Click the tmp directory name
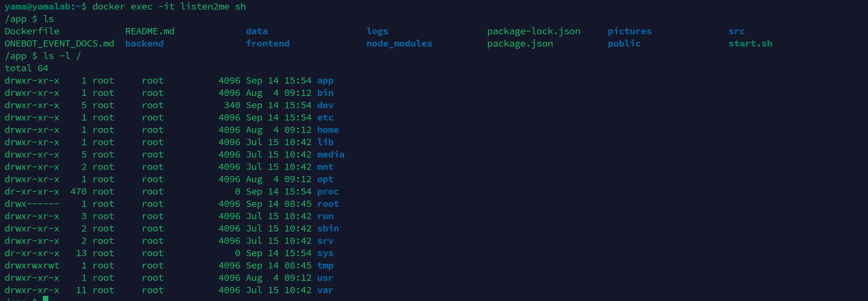Screen dimensions: 868x301 point(325,265)
